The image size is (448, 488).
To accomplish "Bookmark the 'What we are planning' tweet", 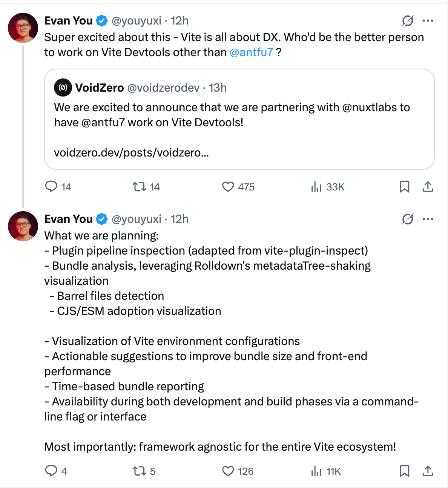I will 404,471.
